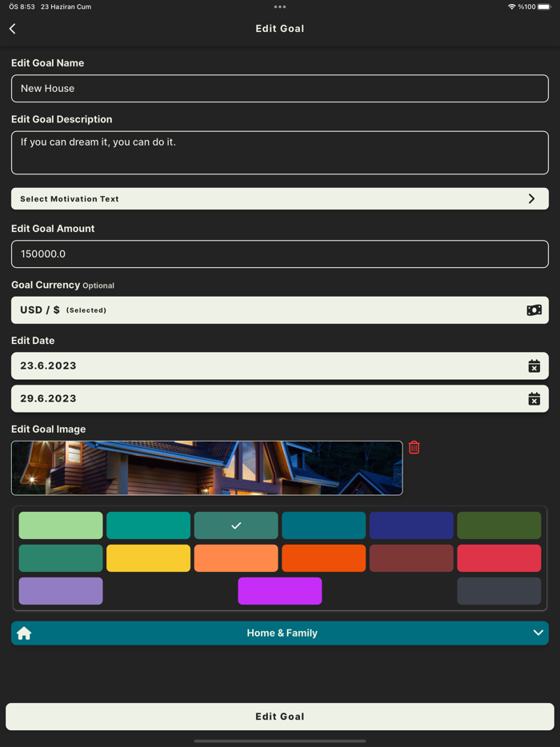Tap the red trash icon to delete image
Viewport: 560px width, 747px height.
414,447
